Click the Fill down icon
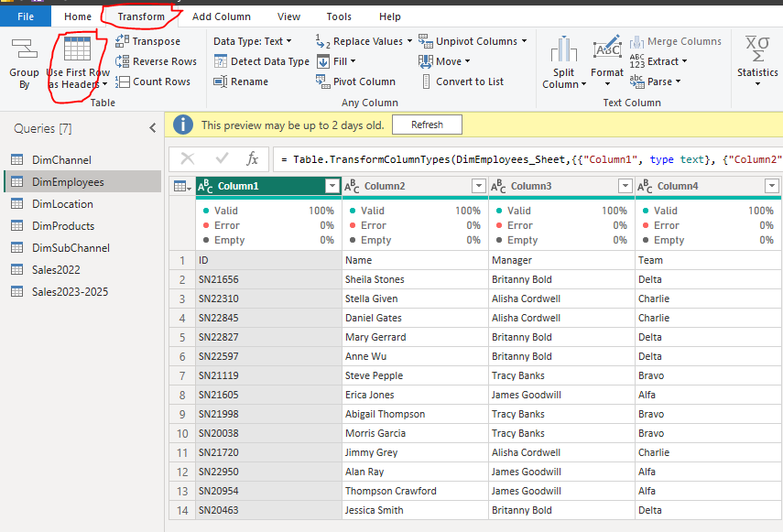Viewport: 783px width, 532px height. point(323,61)
